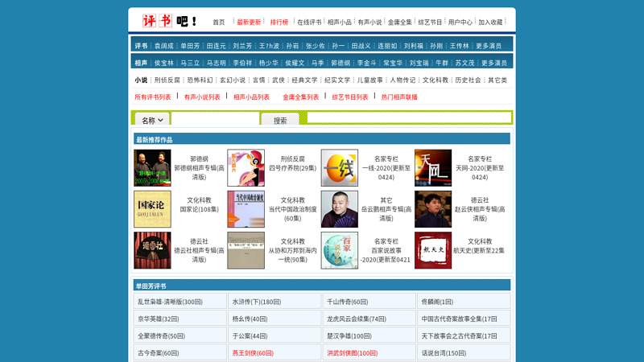The image size is (644, 362).
Task: Click the 搜索 button
Action: pos(280,120)
